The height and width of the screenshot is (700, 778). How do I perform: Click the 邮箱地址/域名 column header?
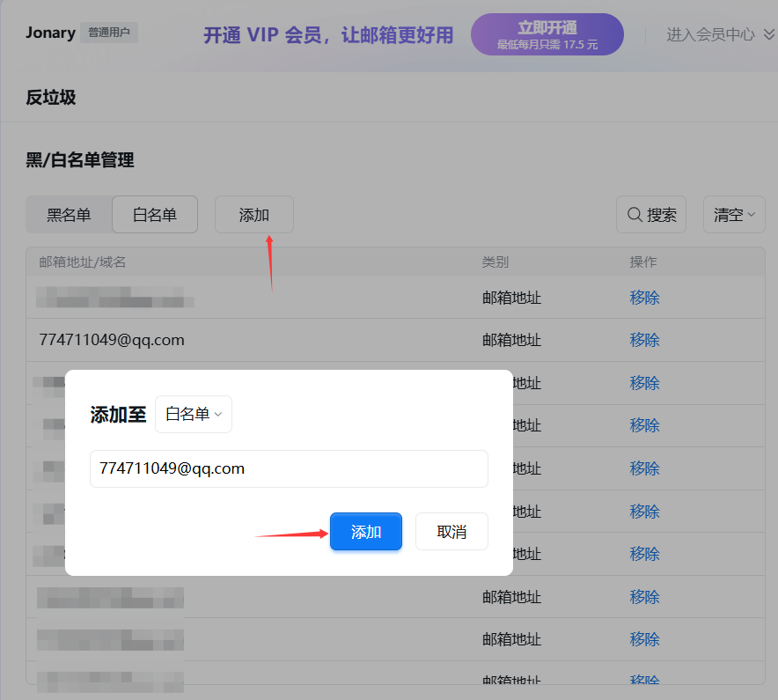(x=83, y=262)
